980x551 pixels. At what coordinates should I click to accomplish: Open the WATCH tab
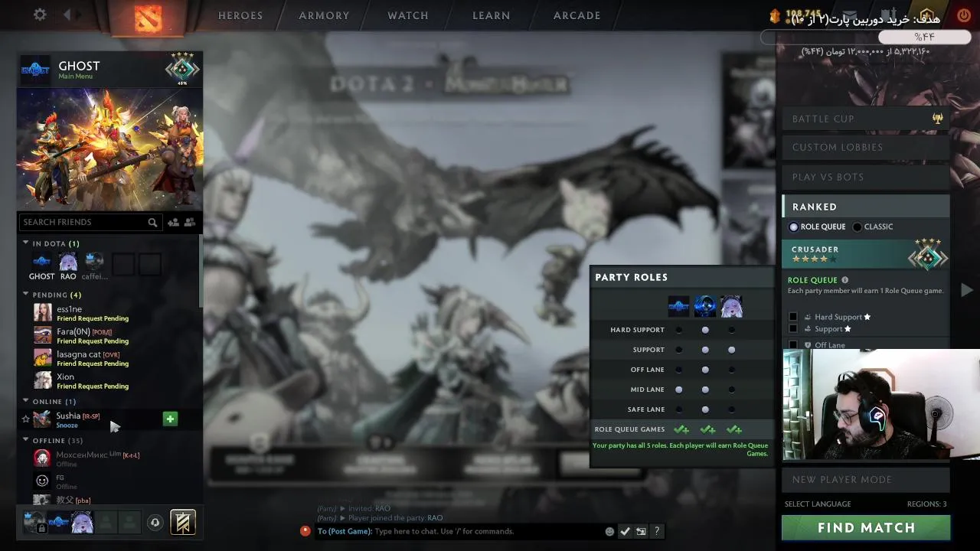408,15
